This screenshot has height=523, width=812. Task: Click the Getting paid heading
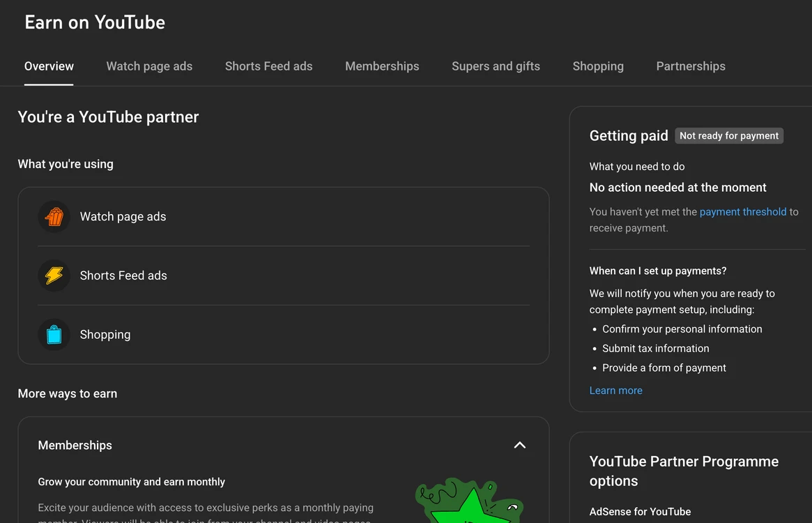coord(629,136)
